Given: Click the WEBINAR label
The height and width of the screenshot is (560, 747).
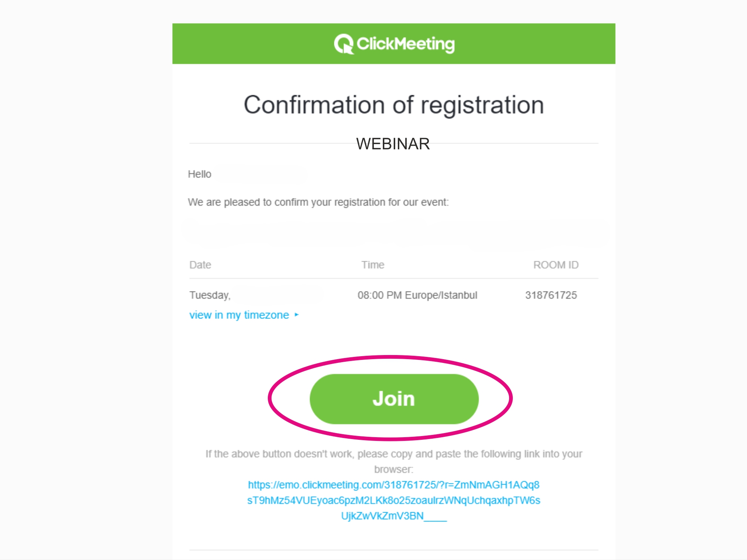Looking at the screenshot, I should (x=393, y=144).
